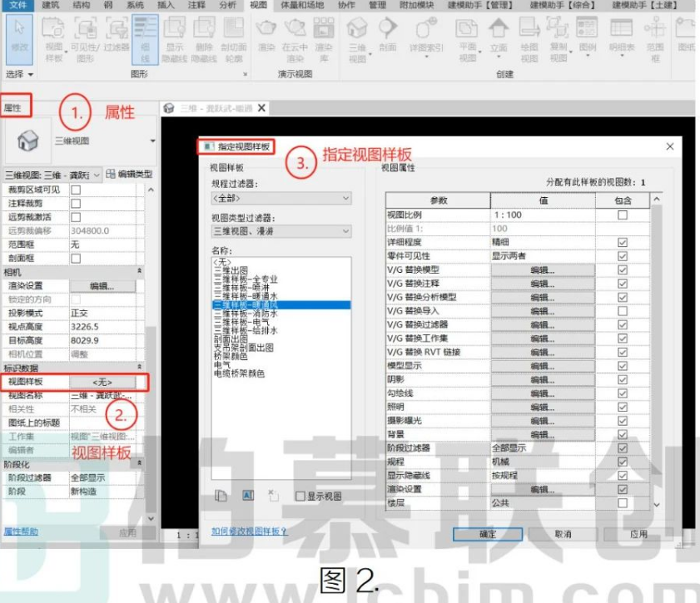This screenshot has width=700, height=603.
Task: Collapse the 相机 properties group
Action: tap(139, 271)
